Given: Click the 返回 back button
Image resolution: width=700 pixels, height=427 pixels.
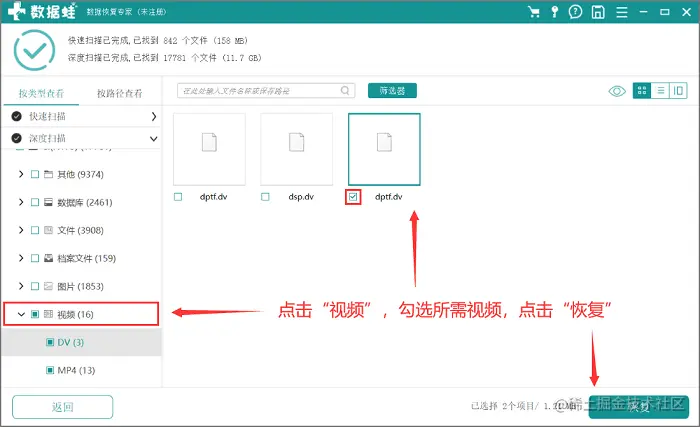Looking at the screenshot, I should point(62,407).
